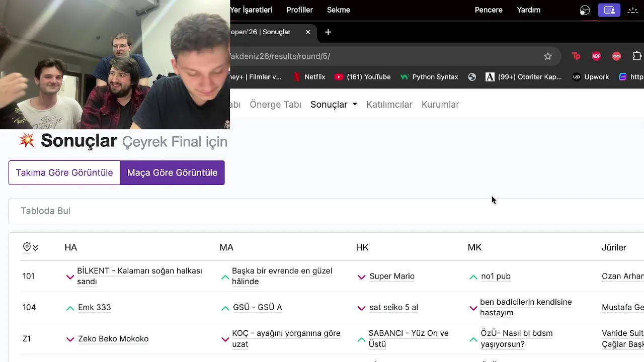This screenshot has height=362, width=644.
Task: Open the Emk 333 team link
Action: tap(94, 307)
